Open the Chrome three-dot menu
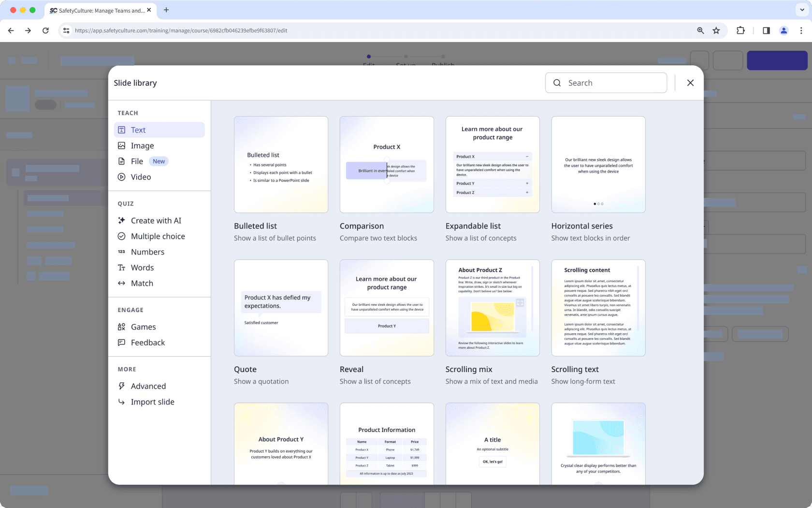This screenshot has width=812, height=508. [802, 30]
